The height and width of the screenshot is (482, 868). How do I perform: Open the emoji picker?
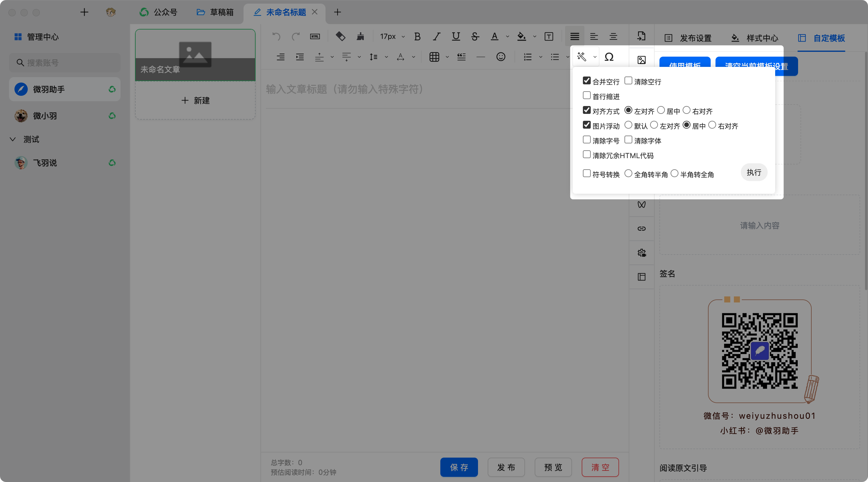pyautogui.click(x=501, y=57)
